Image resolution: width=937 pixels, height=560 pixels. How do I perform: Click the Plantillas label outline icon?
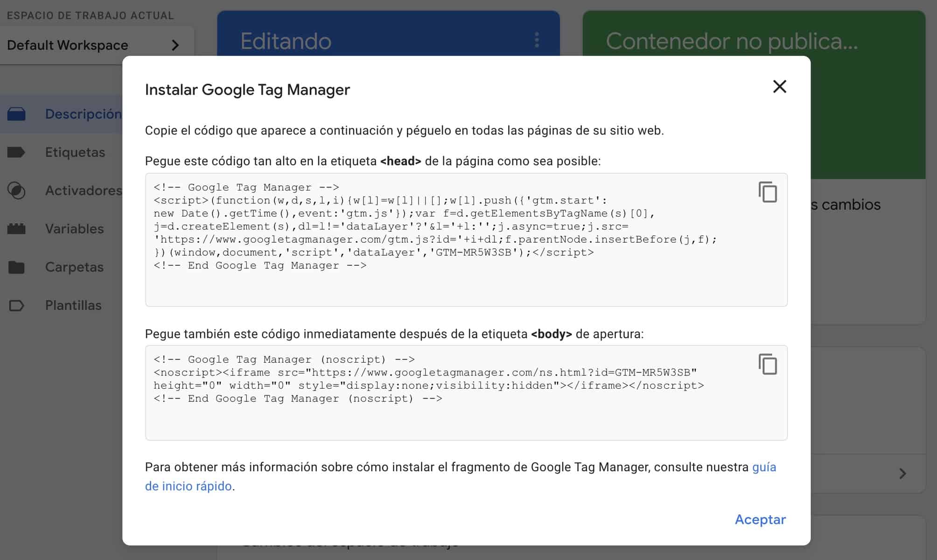(x=16, y=306)
